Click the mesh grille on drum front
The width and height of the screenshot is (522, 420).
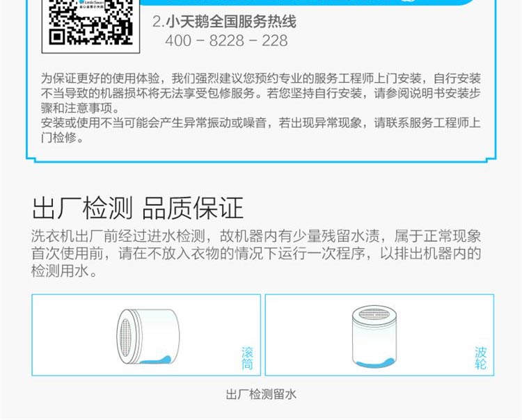click(125, 337)
